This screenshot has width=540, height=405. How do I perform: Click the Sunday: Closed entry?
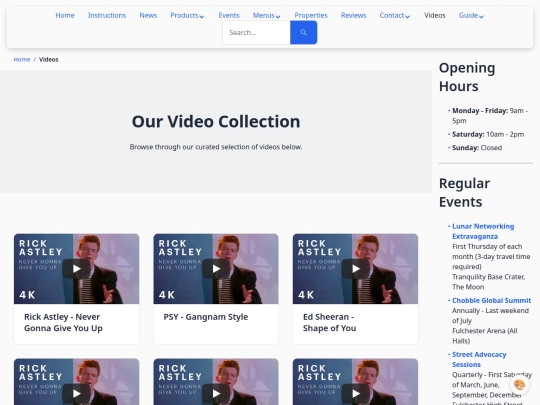point(477,148)
